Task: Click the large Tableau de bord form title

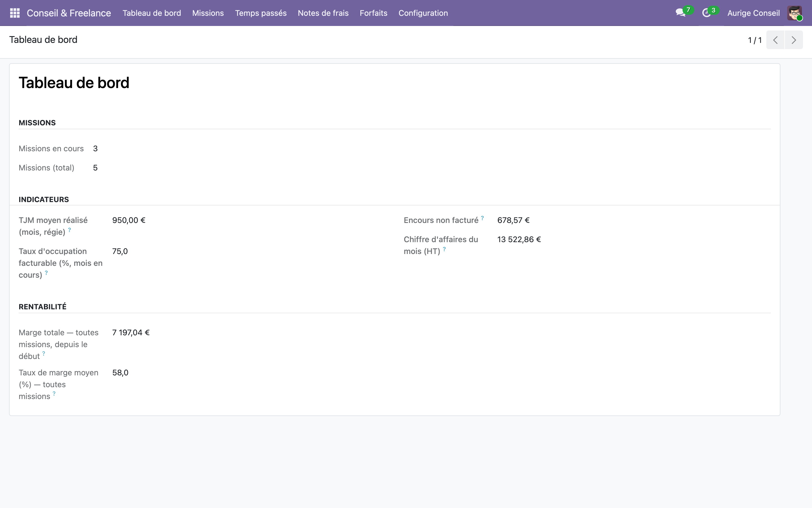Action: coord(74,83)
